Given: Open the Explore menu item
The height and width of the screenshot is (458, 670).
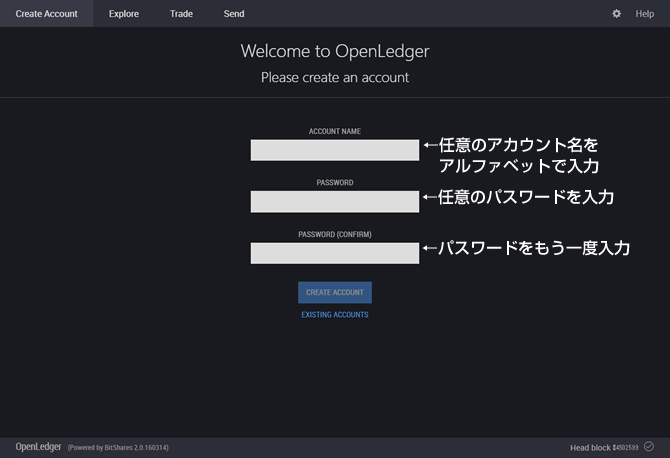Looking at the screenshot, I should click(x=124, y=14).
